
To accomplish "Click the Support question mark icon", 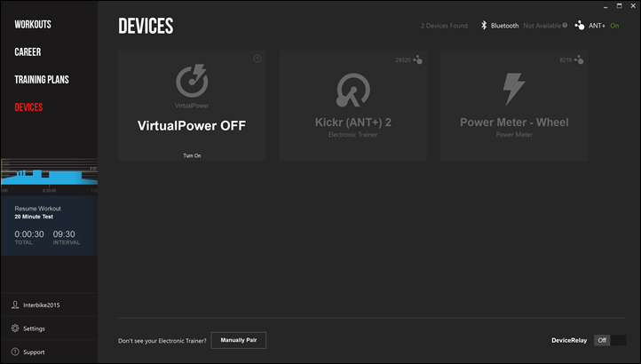I will tap(15, 352).
